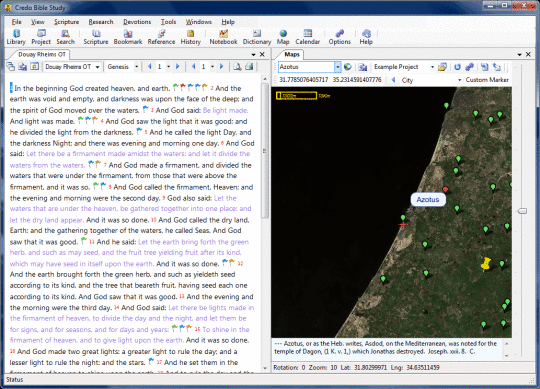540x389 pixels.
Task: Select the Douay Rheims OT tab
Action: click(x=42, y=54)
